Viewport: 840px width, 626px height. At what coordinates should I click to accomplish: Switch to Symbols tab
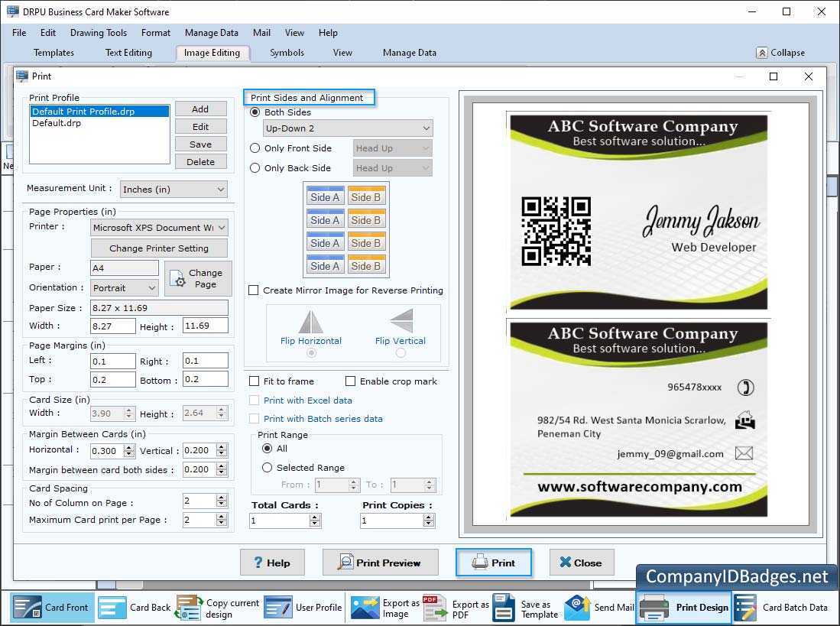[287, 53]
